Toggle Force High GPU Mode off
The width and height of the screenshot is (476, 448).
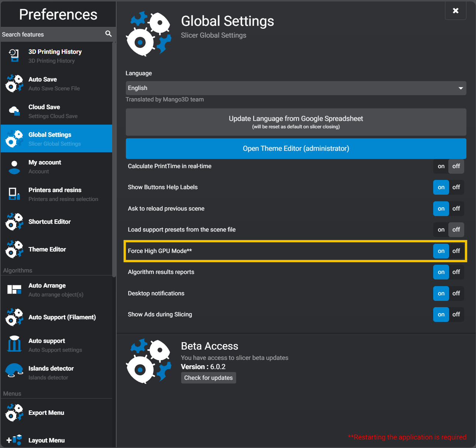456,251
